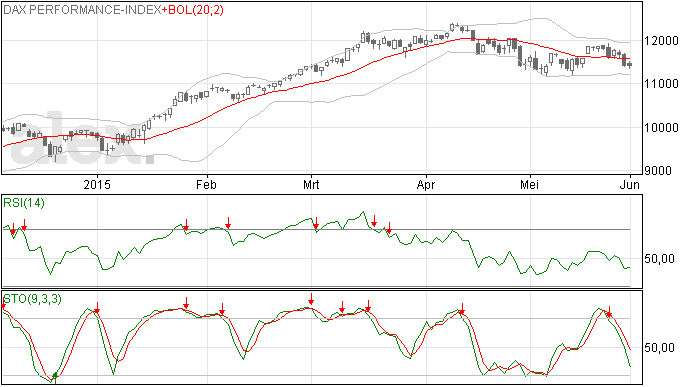Screen dimensions: 690x387
Task: Click the red RSI arrow on the Mrt gridline
Action: 316,223
